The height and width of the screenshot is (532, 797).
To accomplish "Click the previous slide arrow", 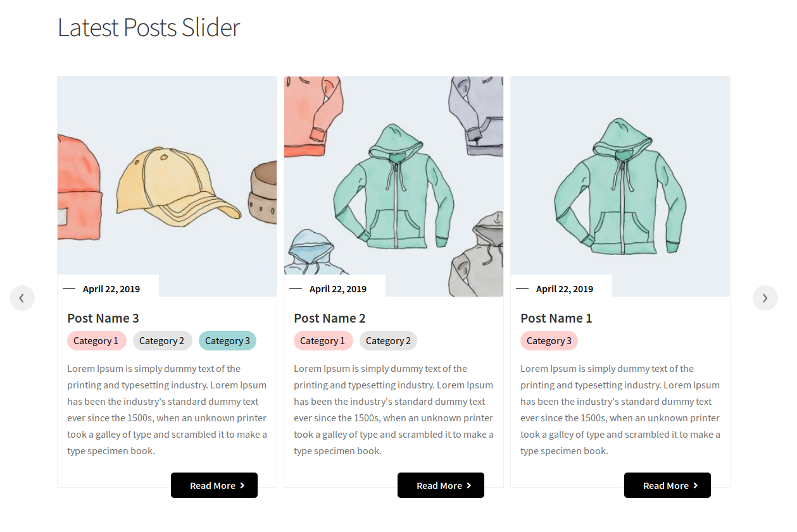I will pyautogui.click(x=22, y=298).
